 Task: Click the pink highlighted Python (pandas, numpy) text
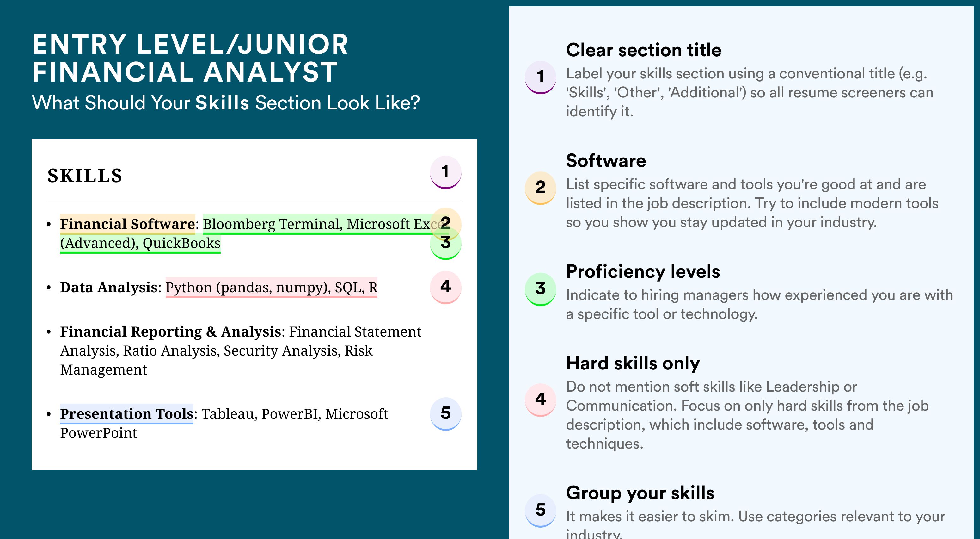(x=248, y=288)
